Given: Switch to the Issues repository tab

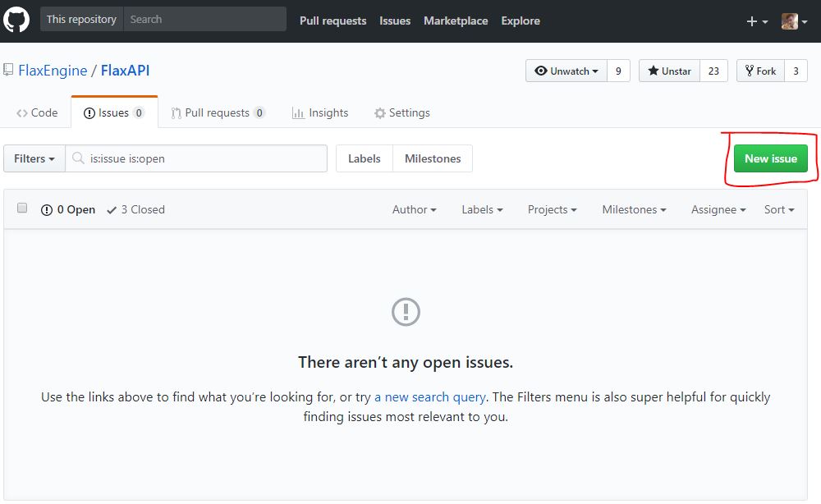Looking at the screenshot, I should pyautogui.click(x=114, y=112).
